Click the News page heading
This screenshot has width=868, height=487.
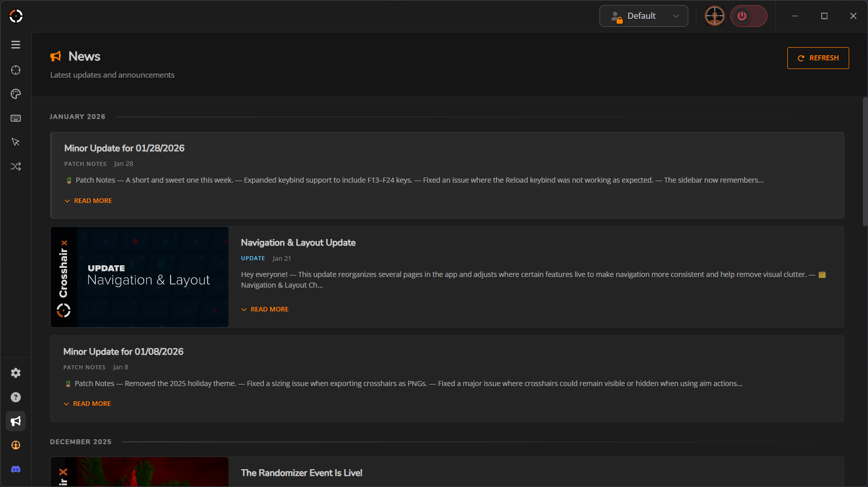pos(84,56)
